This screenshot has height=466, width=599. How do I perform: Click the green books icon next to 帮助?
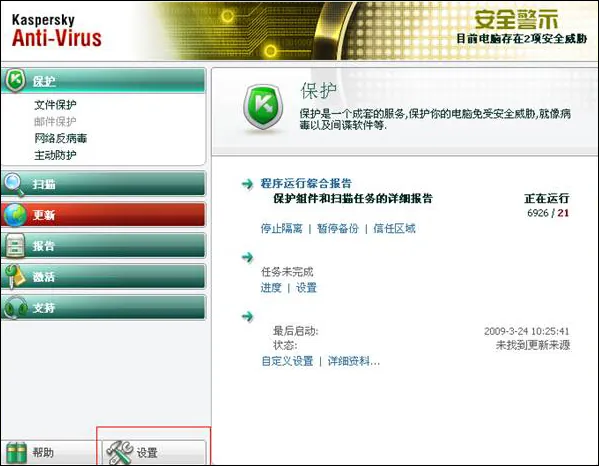coord(16,453)
